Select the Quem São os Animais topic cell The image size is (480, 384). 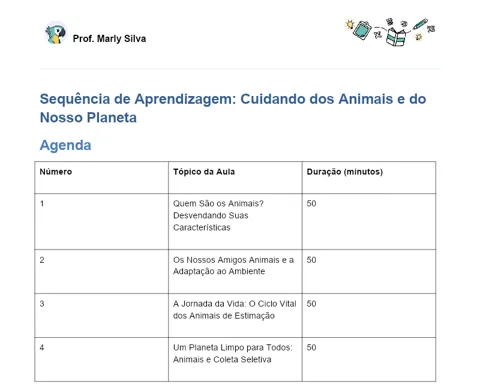click(x=235, y=221)
